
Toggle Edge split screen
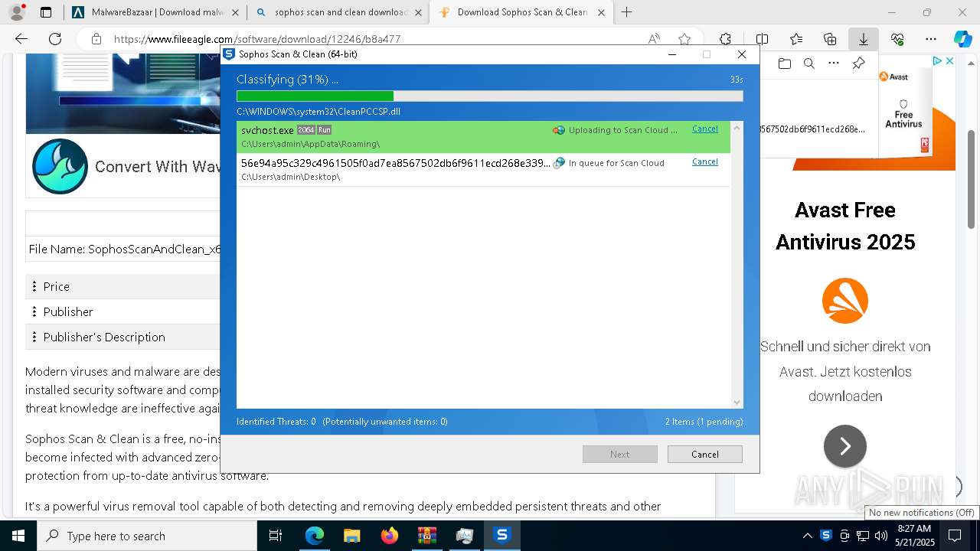(x=762, y=39)
